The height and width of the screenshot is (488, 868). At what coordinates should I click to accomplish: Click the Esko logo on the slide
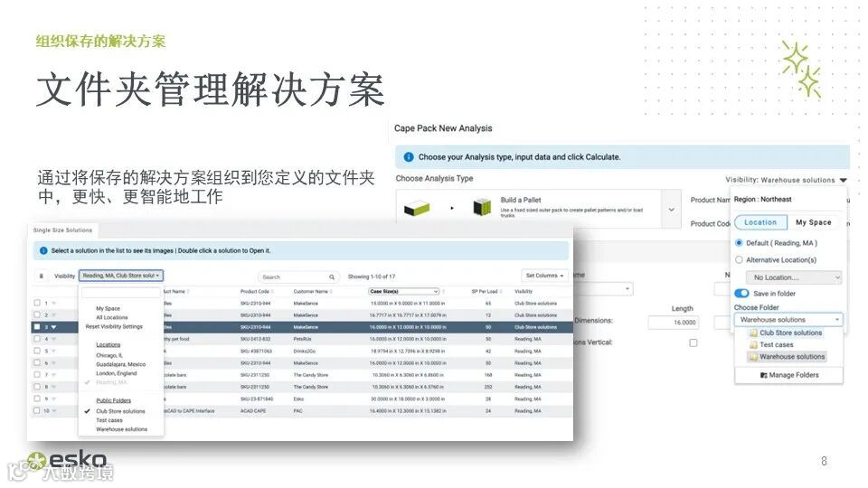(x=66, y=460)
